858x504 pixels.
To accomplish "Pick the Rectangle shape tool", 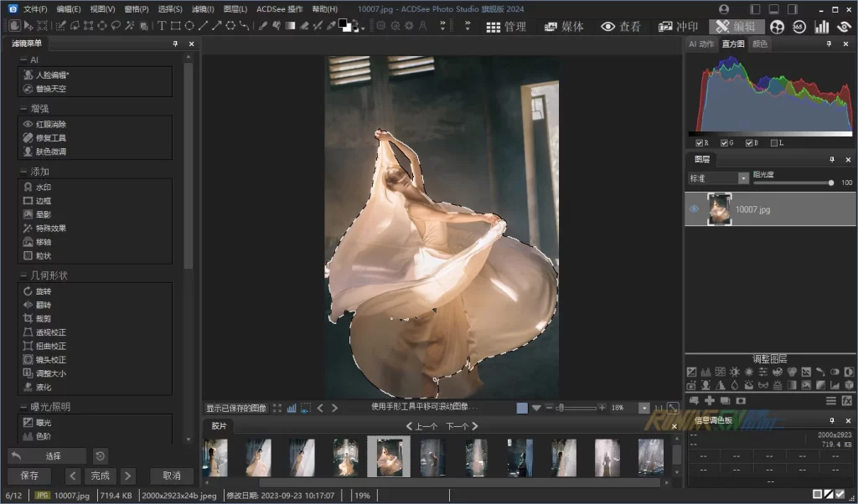I will point(176,26).
